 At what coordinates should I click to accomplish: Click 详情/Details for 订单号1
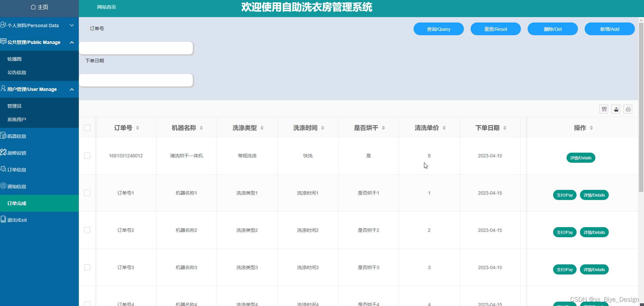tap(594, 195)
